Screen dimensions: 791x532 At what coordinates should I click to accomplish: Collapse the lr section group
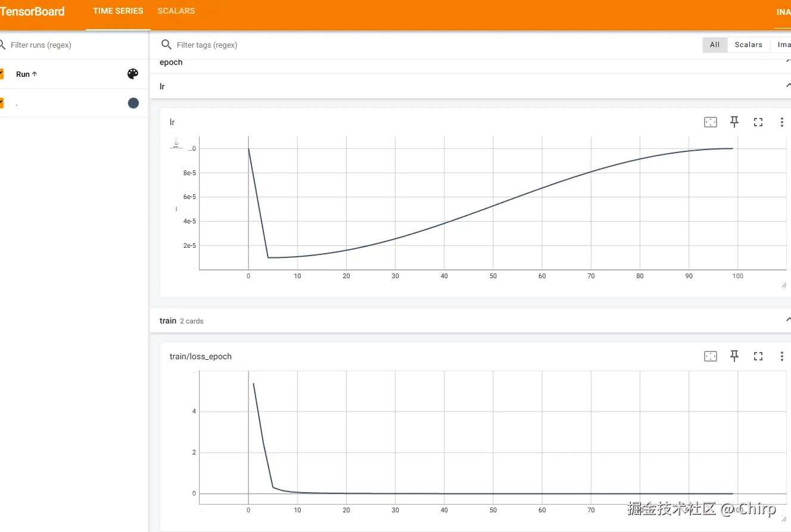[787, 86]
